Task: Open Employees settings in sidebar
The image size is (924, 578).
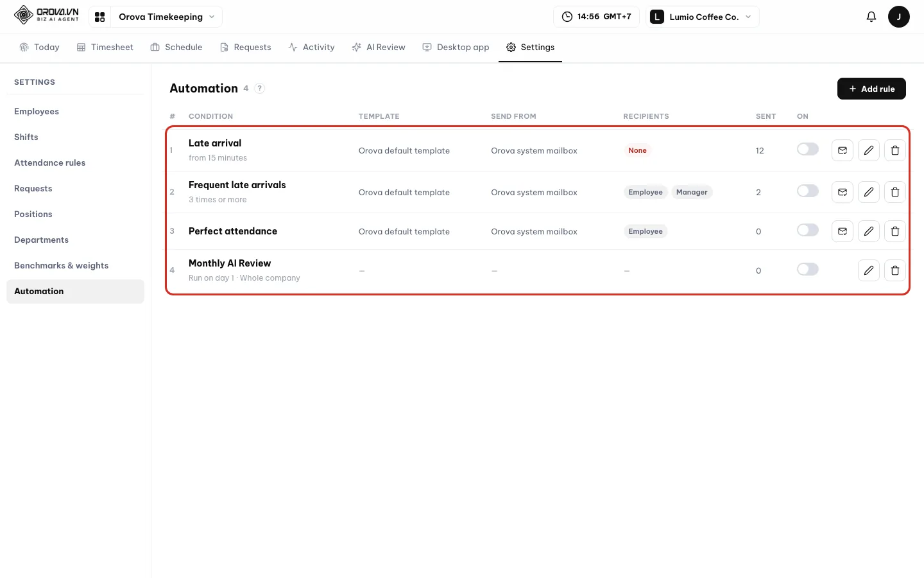Action: 75,112
